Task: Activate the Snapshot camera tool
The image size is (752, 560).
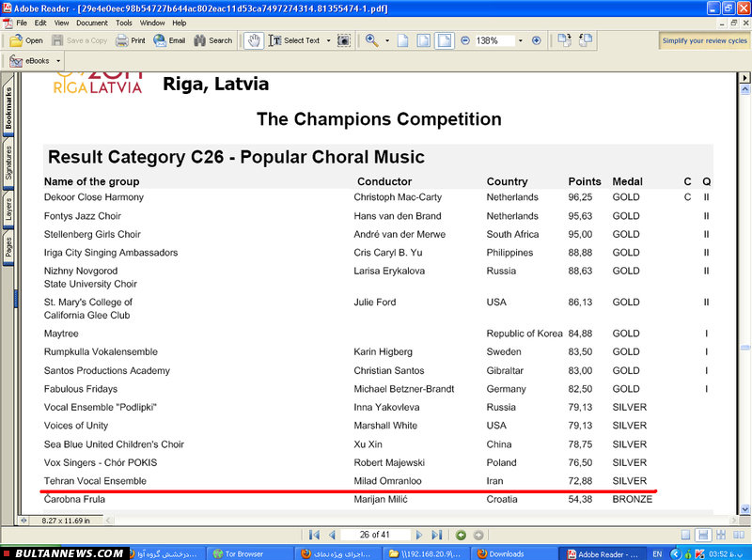Action: point(344,40)
